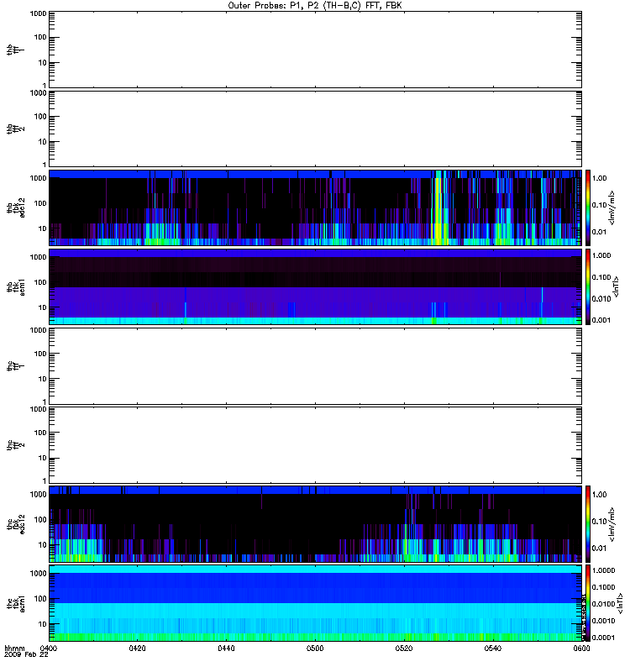Viewport: 630px width, 672px height.
Task: Click the '<|nT|>' unit beside thb scm1 color bar
Action: (616, 286)
